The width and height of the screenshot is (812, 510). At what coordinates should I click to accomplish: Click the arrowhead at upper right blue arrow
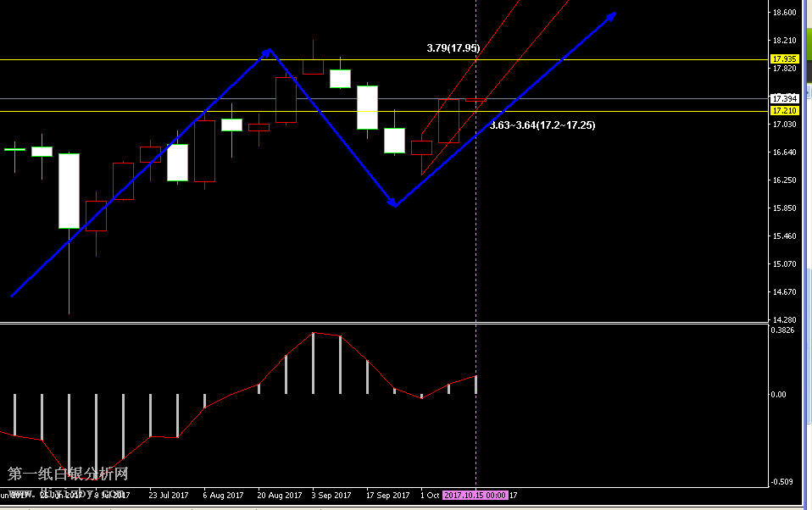tap(610, 17)
